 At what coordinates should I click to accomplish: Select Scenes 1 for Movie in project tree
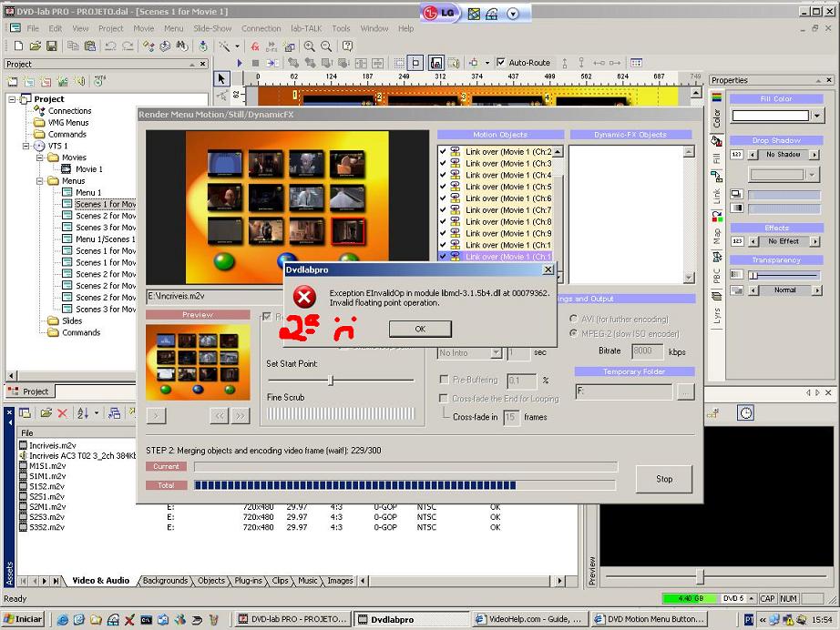point(105,204)
